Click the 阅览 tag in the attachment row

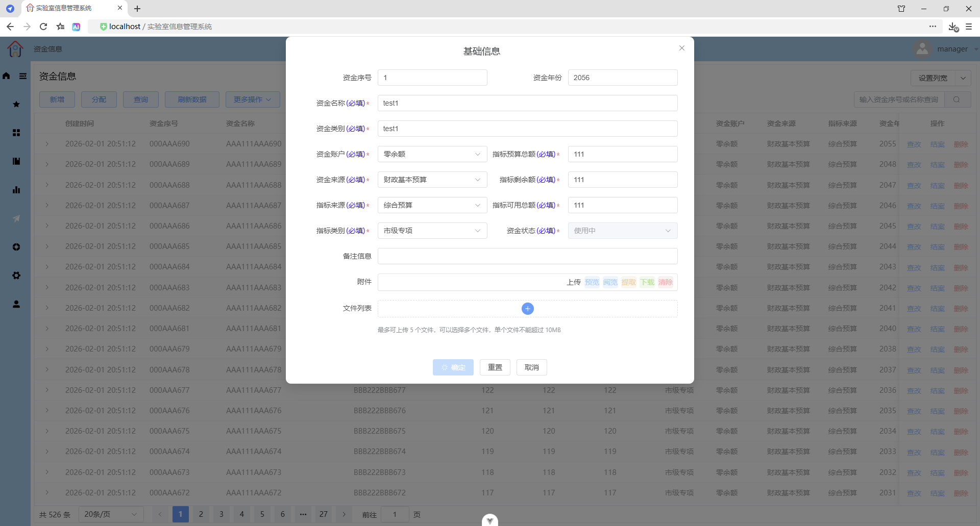coord(610,282)
